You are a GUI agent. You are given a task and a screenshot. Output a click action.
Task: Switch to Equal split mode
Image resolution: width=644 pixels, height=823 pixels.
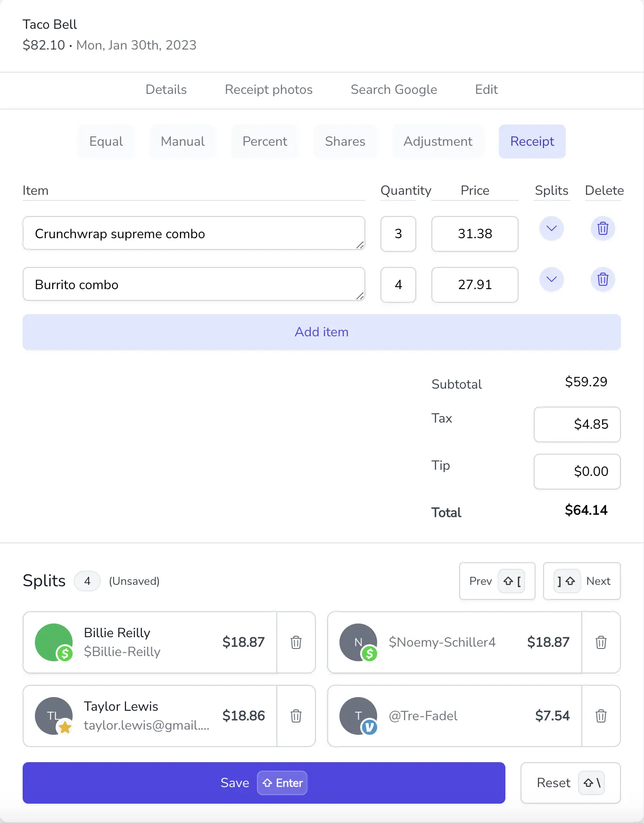(x=106, y=141)
